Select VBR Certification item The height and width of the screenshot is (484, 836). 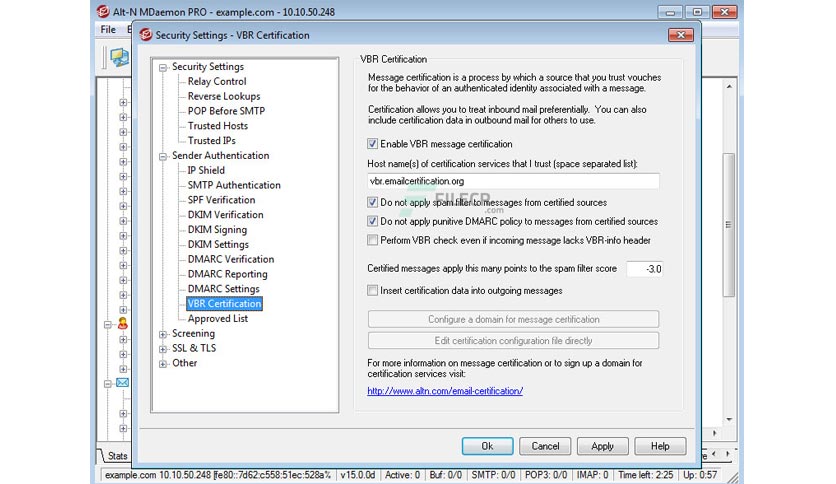coord(224,304)
